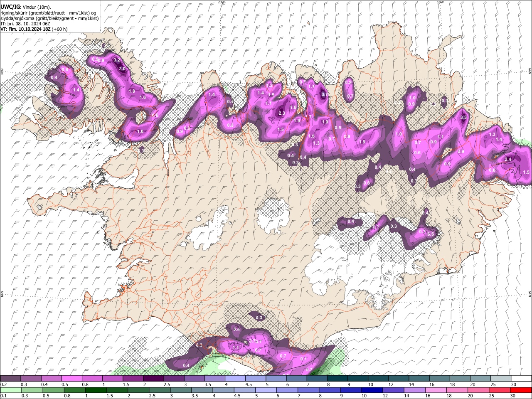Click the 3.5 label on the upper legend scale
Screen dimensions: 532x399
(207, 384)
